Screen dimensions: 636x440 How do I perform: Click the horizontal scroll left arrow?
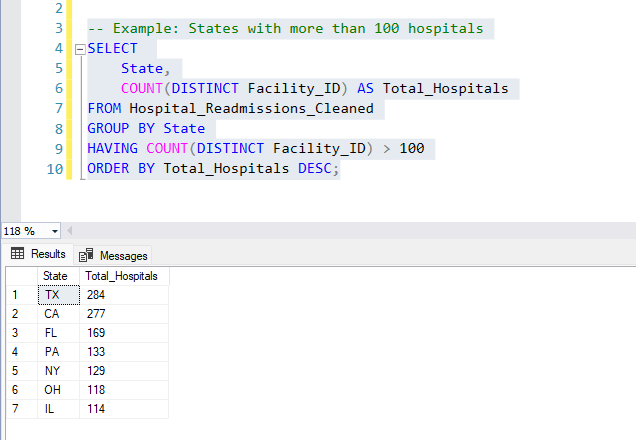click(x=70, y=231)
